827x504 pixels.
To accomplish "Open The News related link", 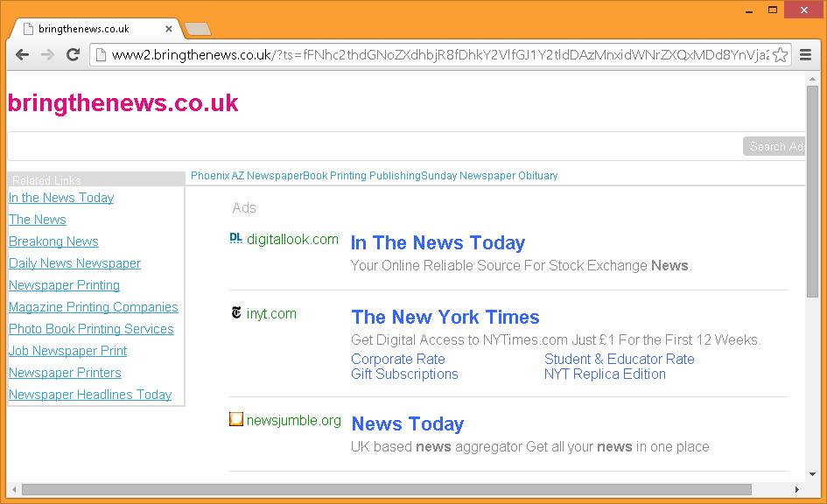I will (x=38, y=220).
